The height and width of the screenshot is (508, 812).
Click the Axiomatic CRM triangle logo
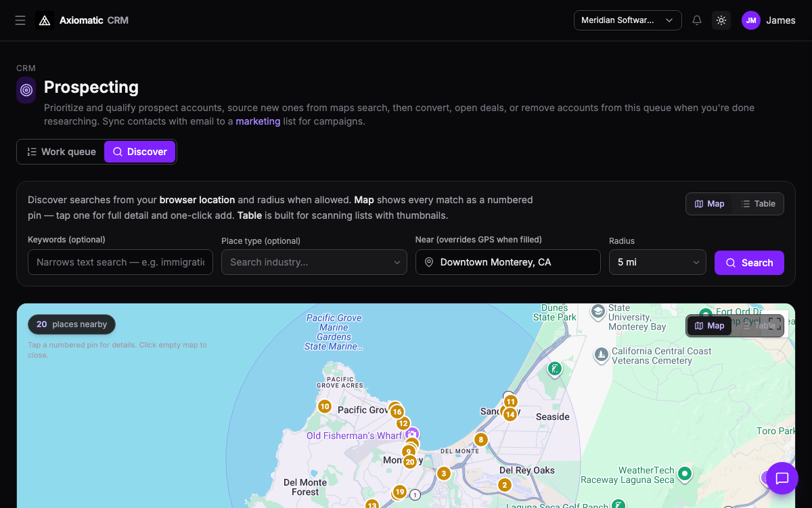(x=45, y=20)
